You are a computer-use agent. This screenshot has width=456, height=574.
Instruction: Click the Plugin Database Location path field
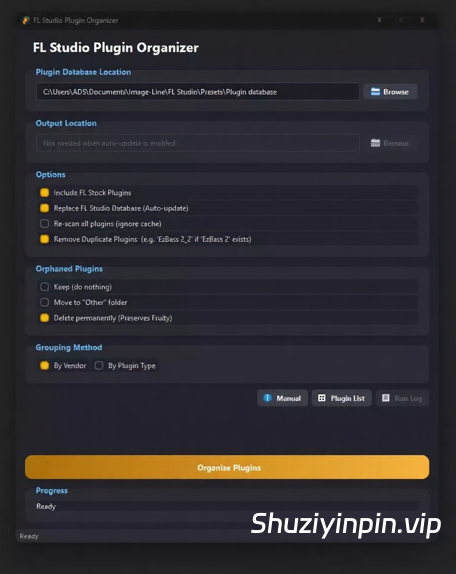point(198,92)
